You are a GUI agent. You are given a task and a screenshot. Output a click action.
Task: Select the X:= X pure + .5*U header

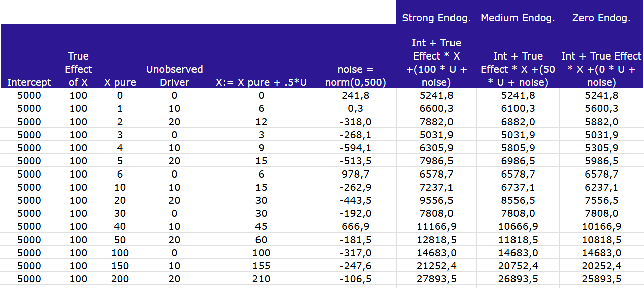pyautogui.click(x=261, y=82)
